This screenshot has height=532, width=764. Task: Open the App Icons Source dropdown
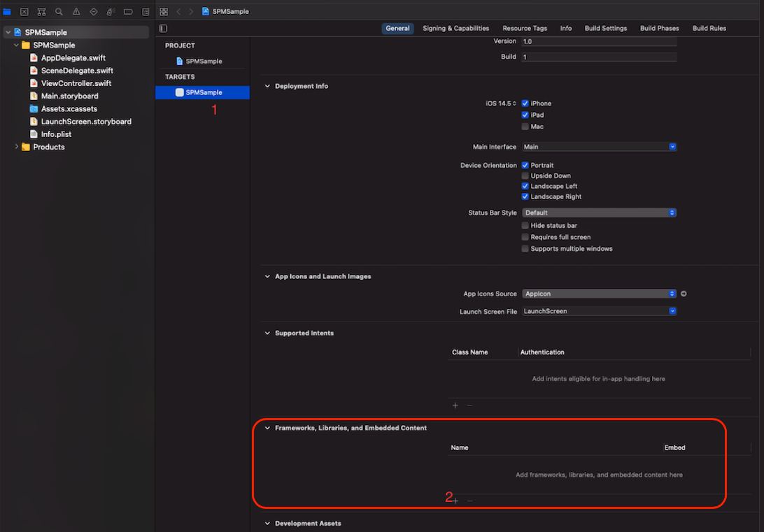point(599,294)
